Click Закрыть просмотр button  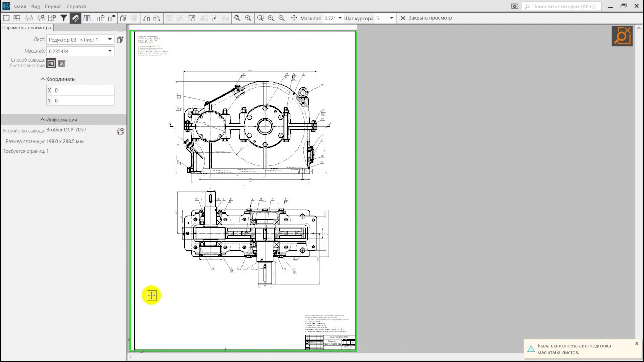tap(426, 18)
